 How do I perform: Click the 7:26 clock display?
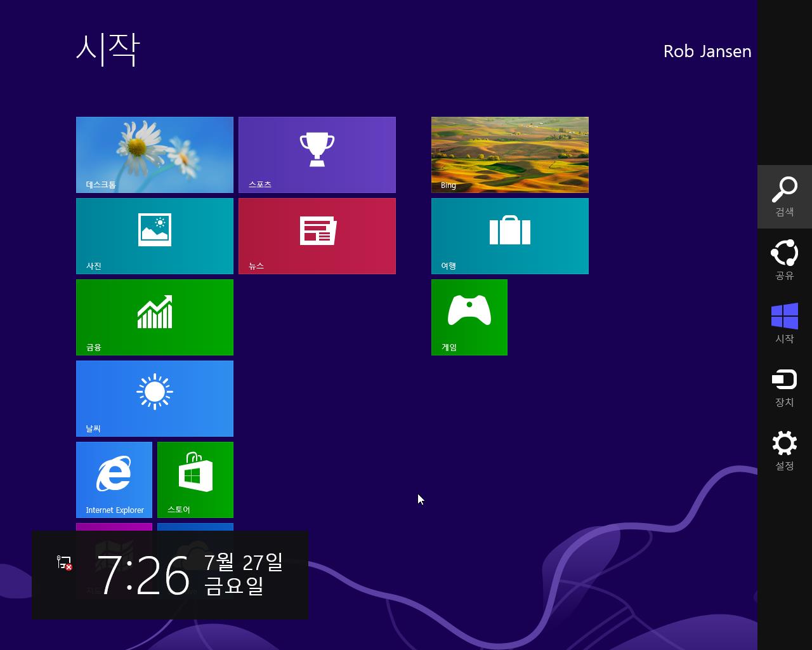click(x=144, y=576)
